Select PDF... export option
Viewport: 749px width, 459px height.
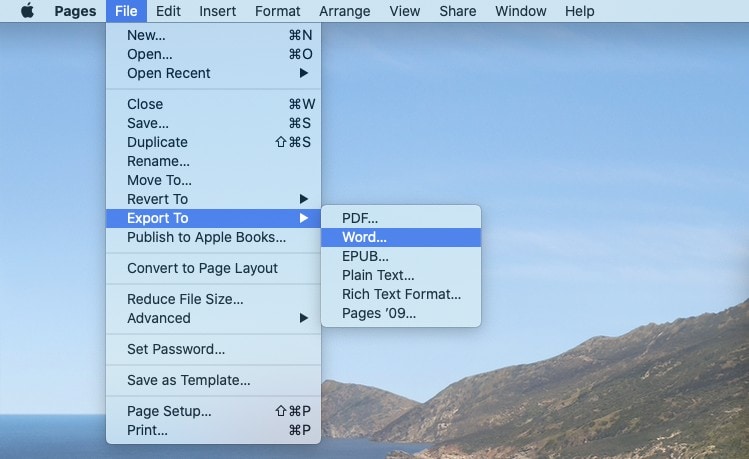[x=360, y=218]
